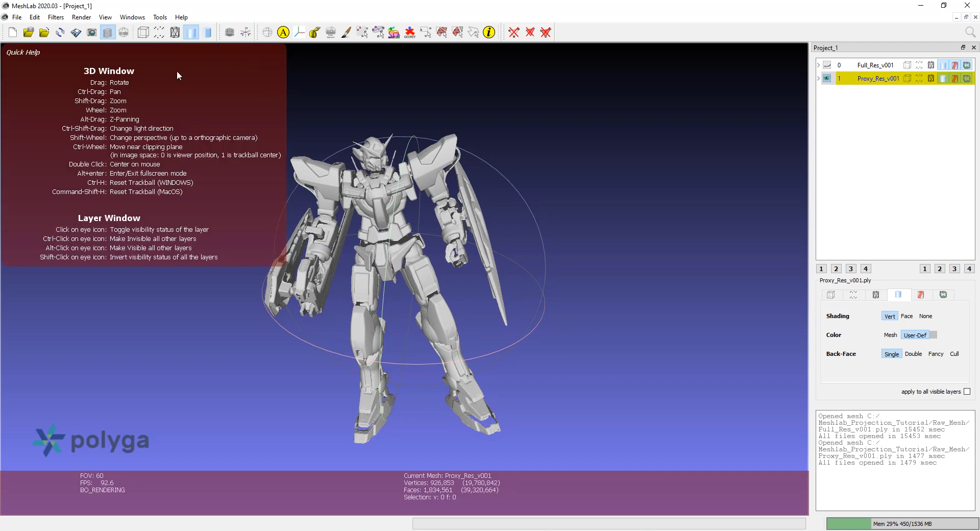Toggle solid fill rendering in main toolbar
The height and width of the screenshot is (531, 980).
coord(191,33)
